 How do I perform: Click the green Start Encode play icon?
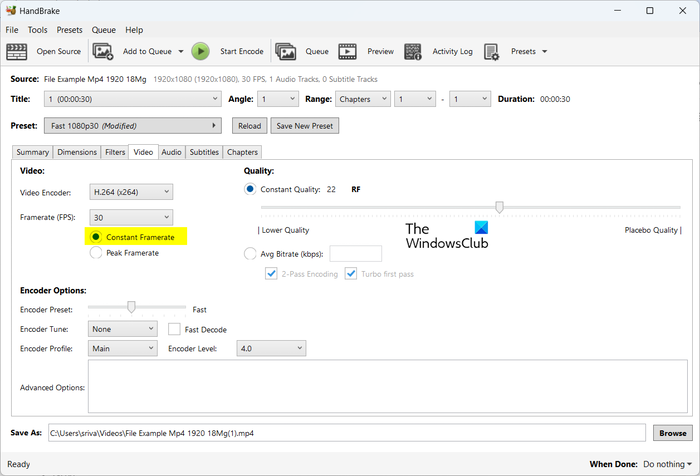click(x=200, y=52)
